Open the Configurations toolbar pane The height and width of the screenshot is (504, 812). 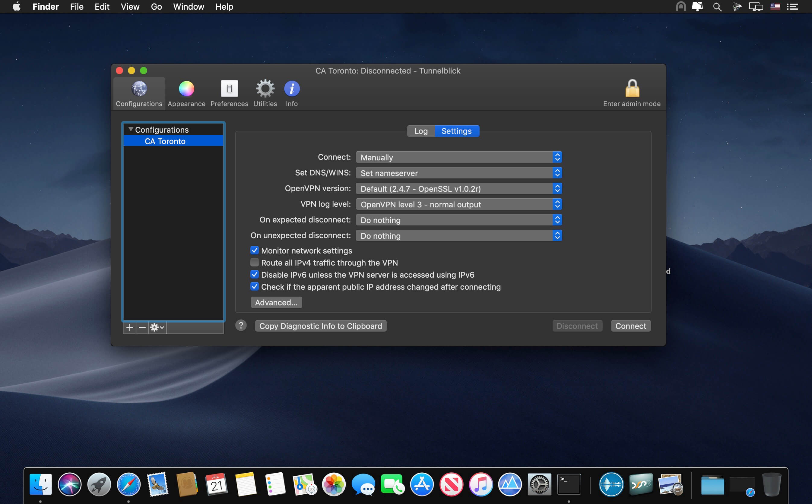[x=139, y=94]
